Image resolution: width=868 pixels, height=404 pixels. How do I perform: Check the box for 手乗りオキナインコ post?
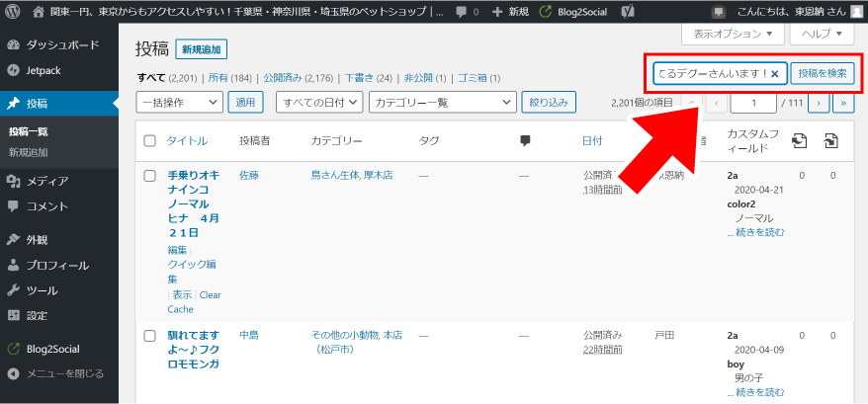coord(150,176)
